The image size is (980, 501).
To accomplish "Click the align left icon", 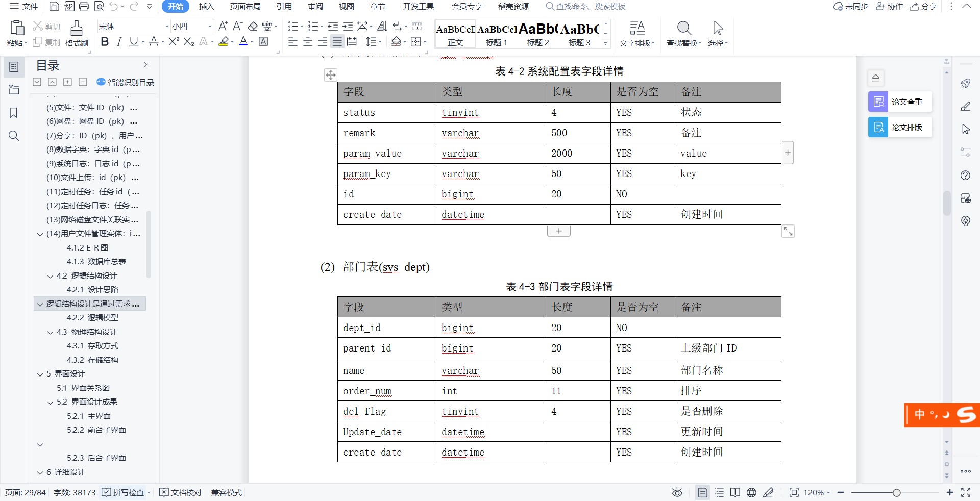I will coord(293,42).
